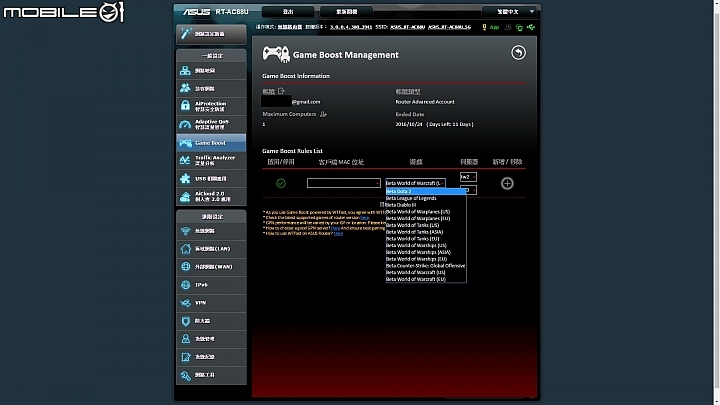Open Traffic Analyzer from the sidebar

211,160
